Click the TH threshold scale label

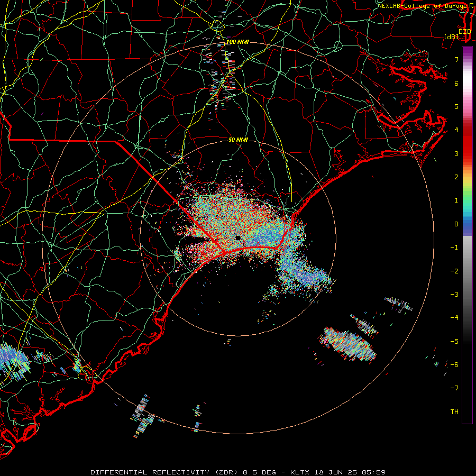[454, 412]
